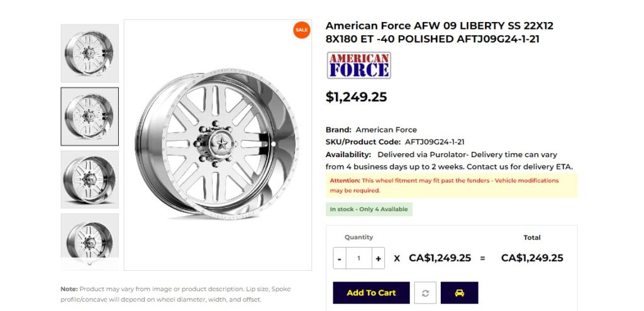Open the American Force brand name link
Screen dimensions: 644x311
(x=386, y=129)
